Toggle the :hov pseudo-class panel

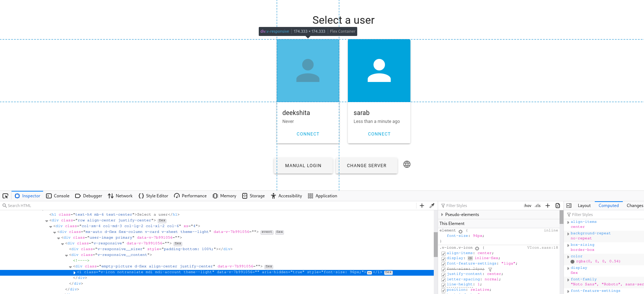point(528,206)
